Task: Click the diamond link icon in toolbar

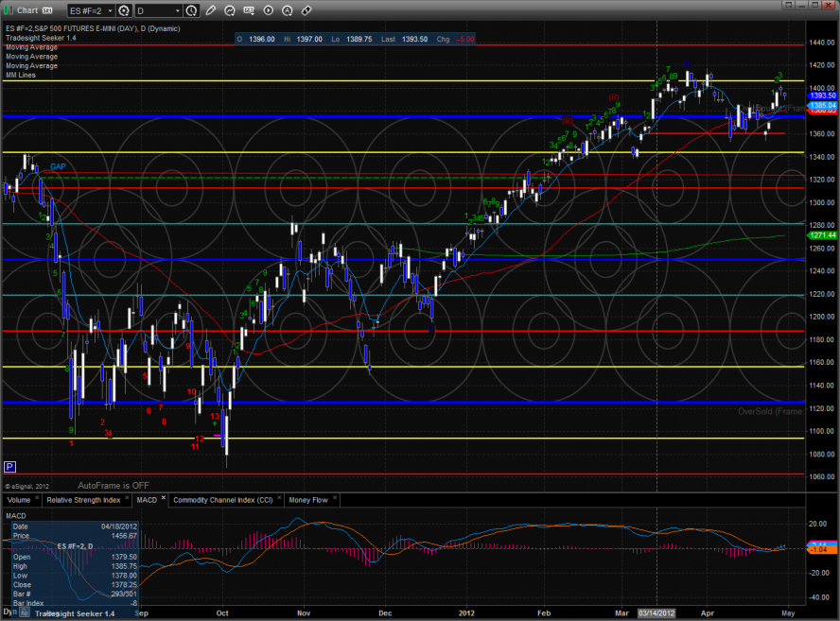Action: coord(306,11)
